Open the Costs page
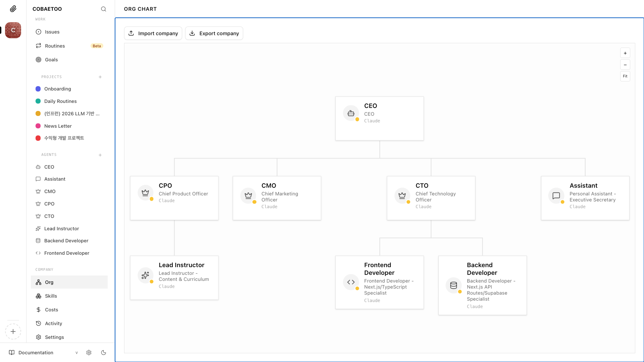The image size is (644, 362). coord(51,310)
